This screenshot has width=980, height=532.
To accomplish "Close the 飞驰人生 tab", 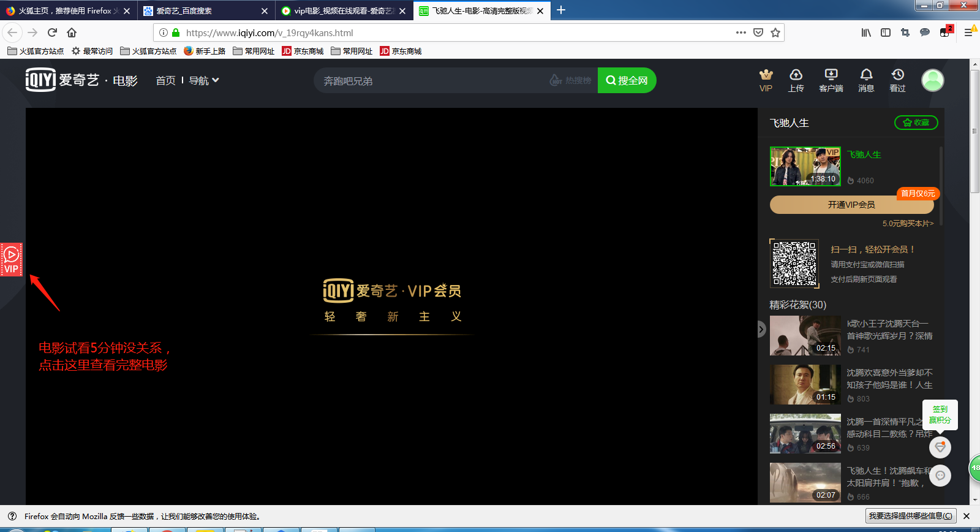I will pos(540,11).
